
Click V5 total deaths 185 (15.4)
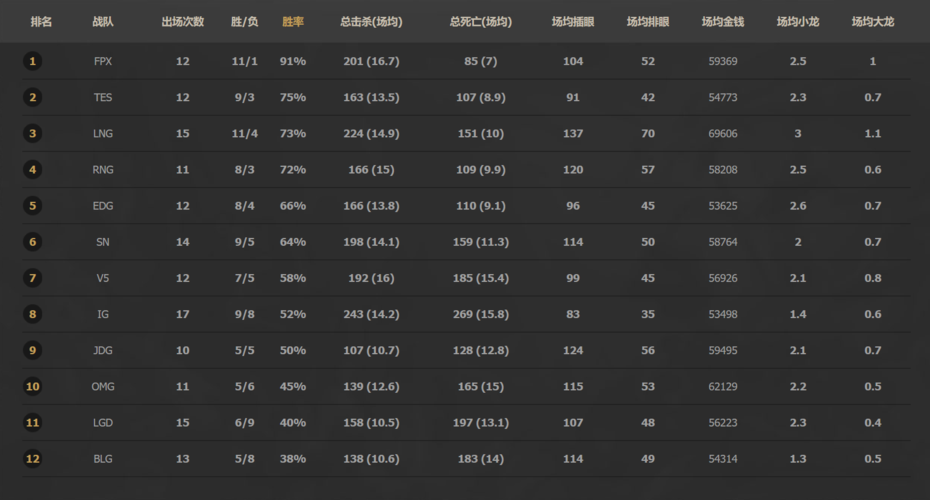click(481, 278)
